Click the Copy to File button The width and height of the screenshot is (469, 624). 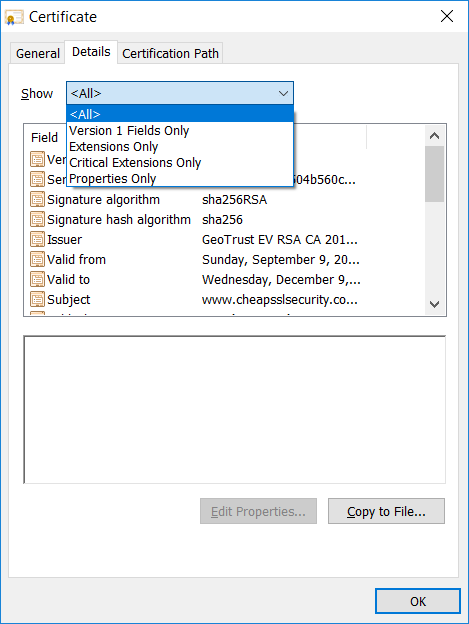click(x=386, y=511)
